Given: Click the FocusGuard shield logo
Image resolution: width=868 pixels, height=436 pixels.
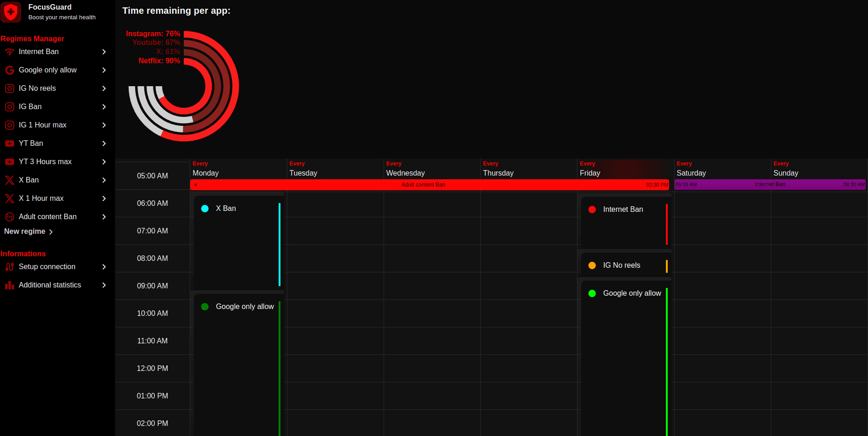Looking at the screenshot, I should click(x=11, y=12).
